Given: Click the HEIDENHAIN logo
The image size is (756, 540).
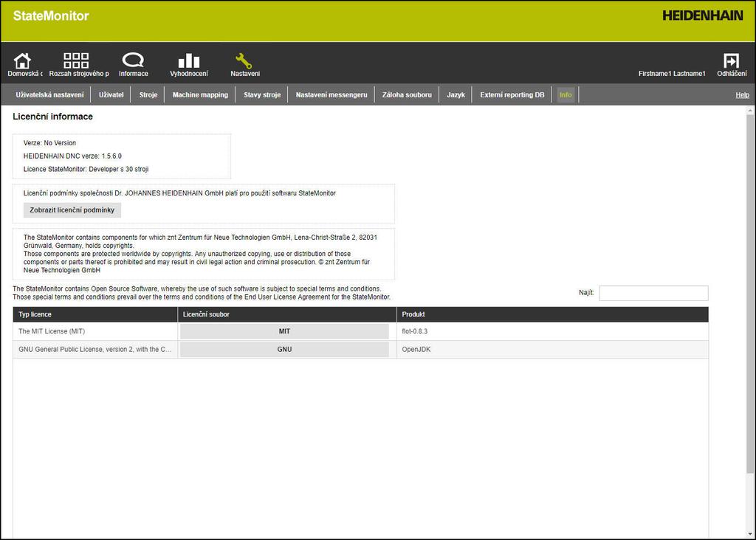Looking at the screenshot, I should (703, 15).
